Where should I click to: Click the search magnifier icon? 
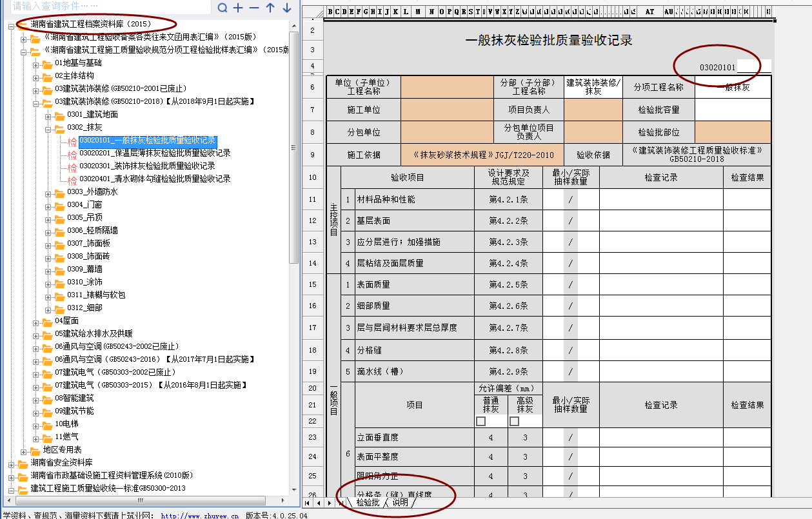(223, 8)
